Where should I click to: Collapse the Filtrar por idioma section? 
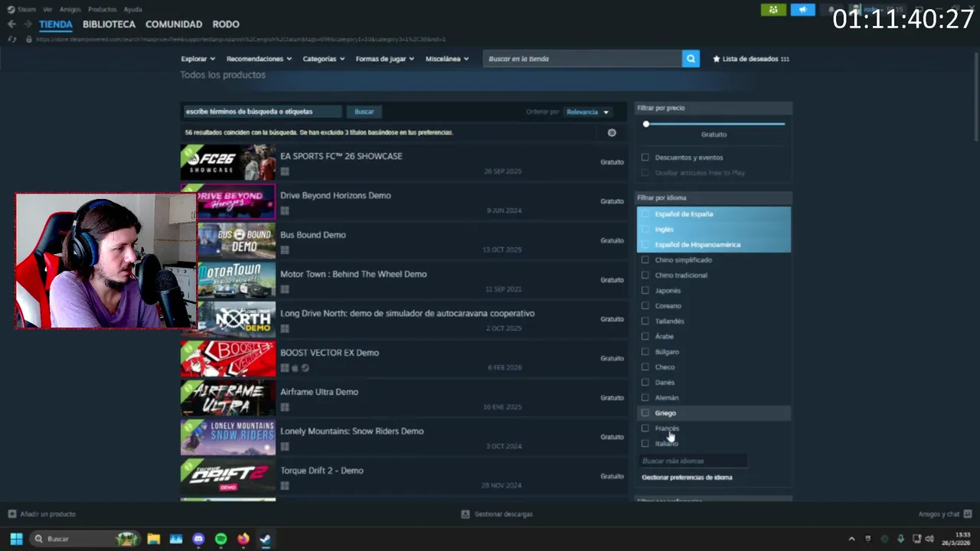[714, 197]
